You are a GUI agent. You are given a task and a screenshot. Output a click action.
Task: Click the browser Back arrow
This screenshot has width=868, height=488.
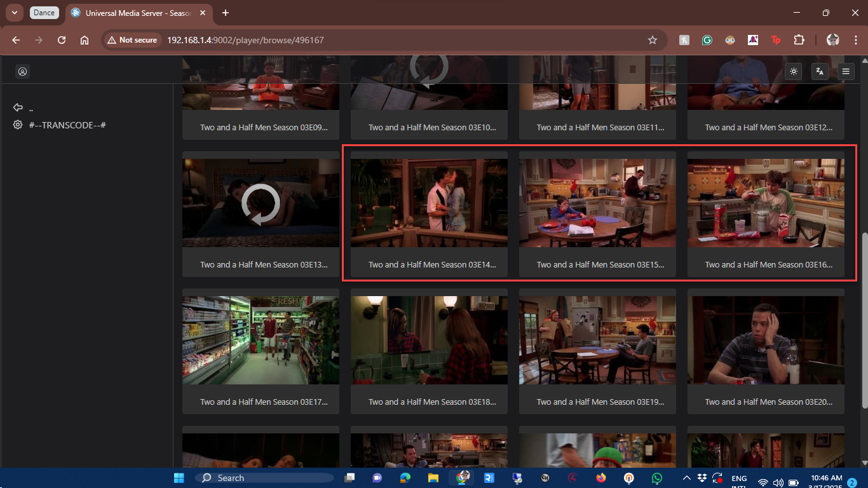tap(16, 40)
